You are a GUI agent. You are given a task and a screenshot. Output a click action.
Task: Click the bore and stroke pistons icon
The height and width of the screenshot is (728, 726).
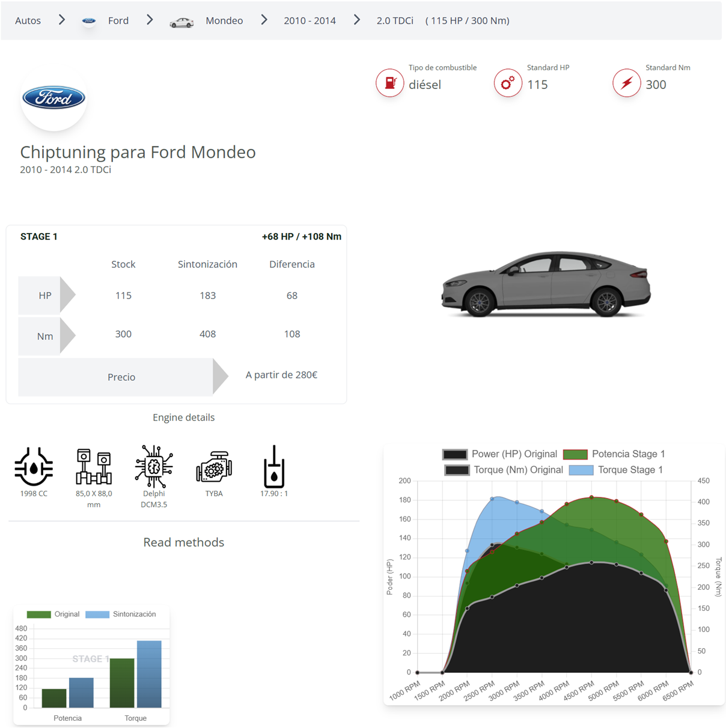(x=94, y=466)
